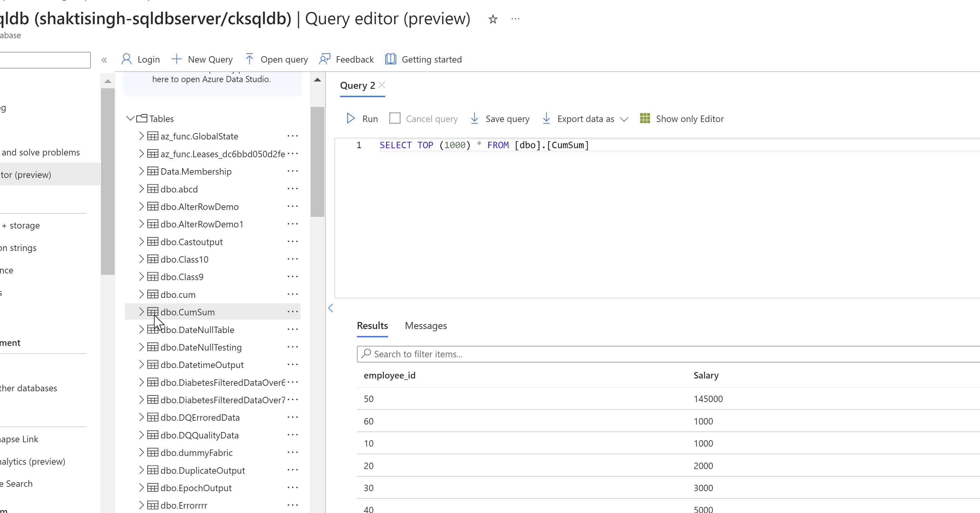Click the Login user icon
The height and width of the screenshot is (513, 980).
(126, 59)
